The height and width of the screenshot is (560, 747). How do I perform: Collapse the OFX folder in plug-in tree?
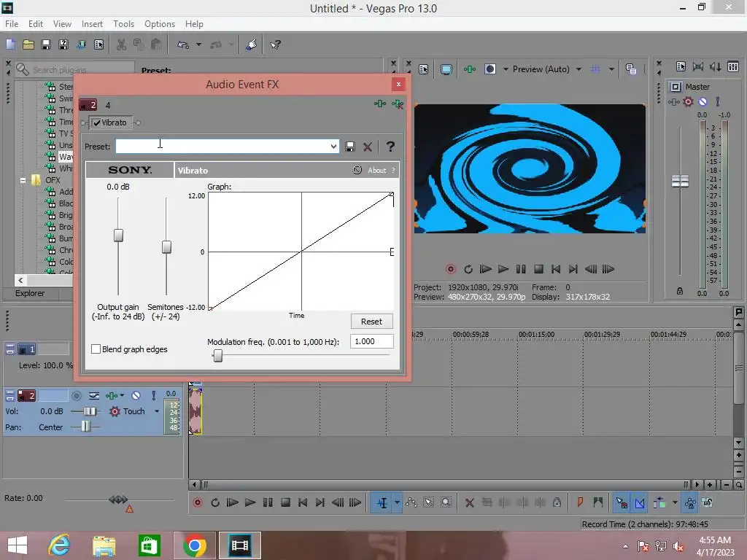click(23, 181)
